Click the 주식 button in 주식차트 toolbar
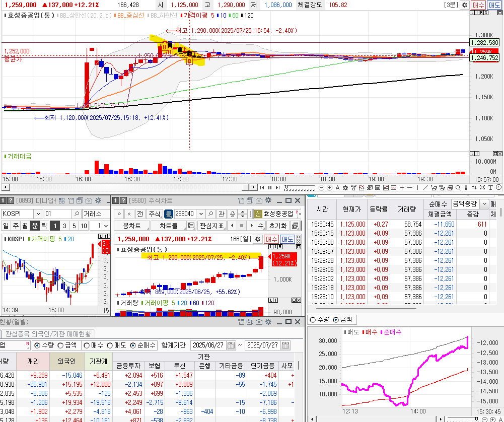This screenshot has width=504, height=422. pos(154,214)
